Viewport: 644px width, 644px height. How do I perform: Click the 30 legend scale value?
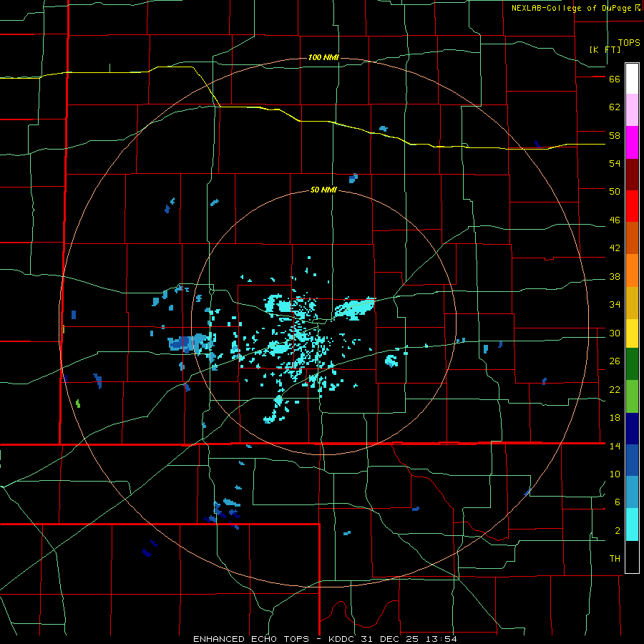click(615, 333)
